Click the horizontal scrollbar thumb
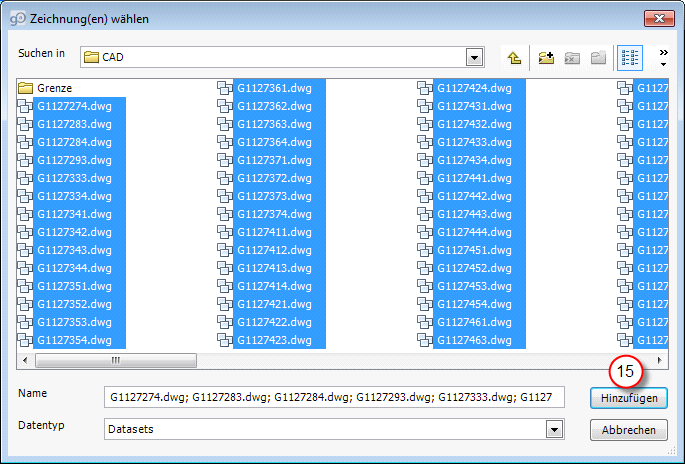The height and width of the screenshot is (464, 685). click(115, 360)
